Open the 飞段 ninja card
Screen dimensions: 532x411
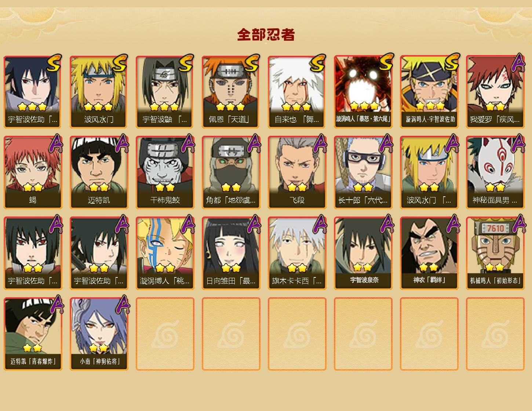point(297,172)
